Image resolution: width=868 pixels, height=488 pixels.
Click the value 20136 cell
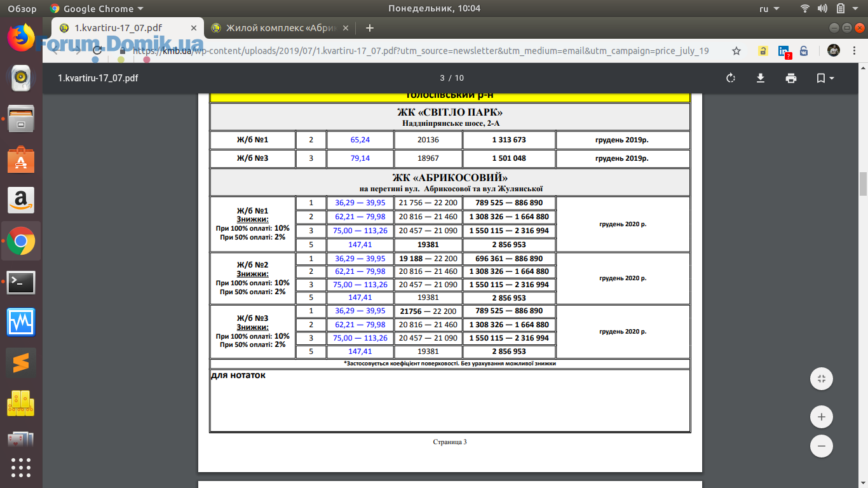click(428, 140)
